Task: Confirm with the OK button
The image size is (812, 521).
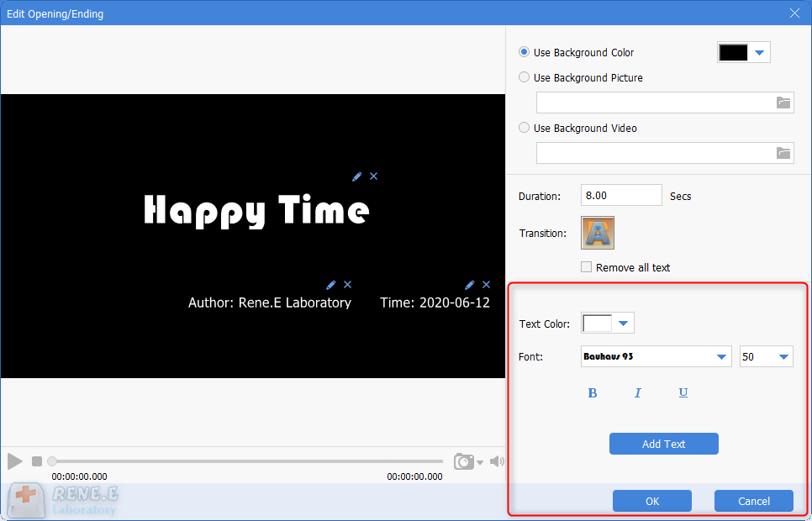Action: [652, 501]
